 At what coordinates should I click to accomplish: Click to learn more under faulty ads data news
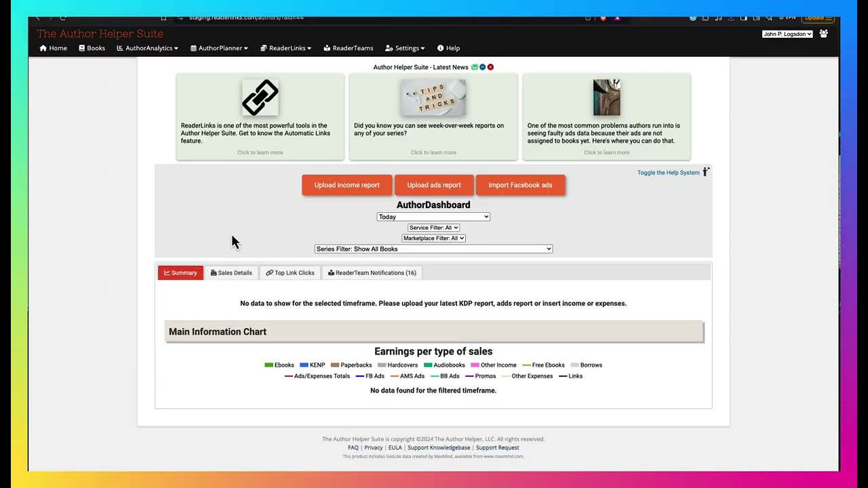pyautogui.click(x=607, y=152)
